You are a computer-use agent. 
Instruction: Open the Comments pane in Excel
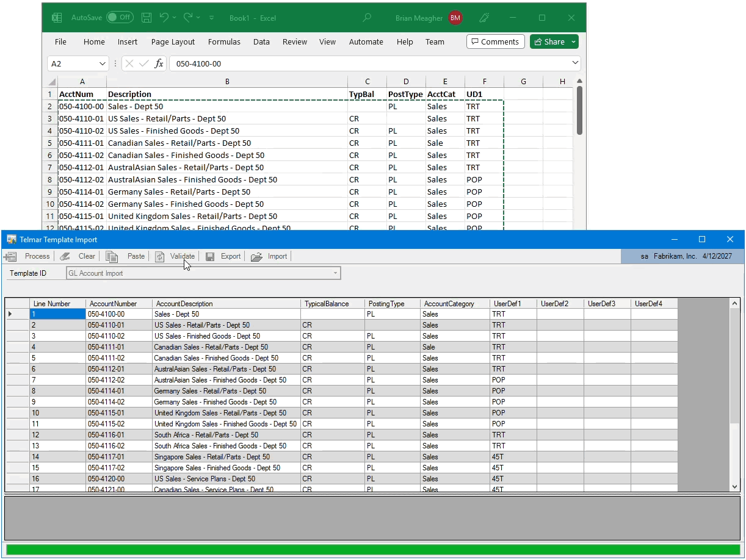click(x=495, y=41)
